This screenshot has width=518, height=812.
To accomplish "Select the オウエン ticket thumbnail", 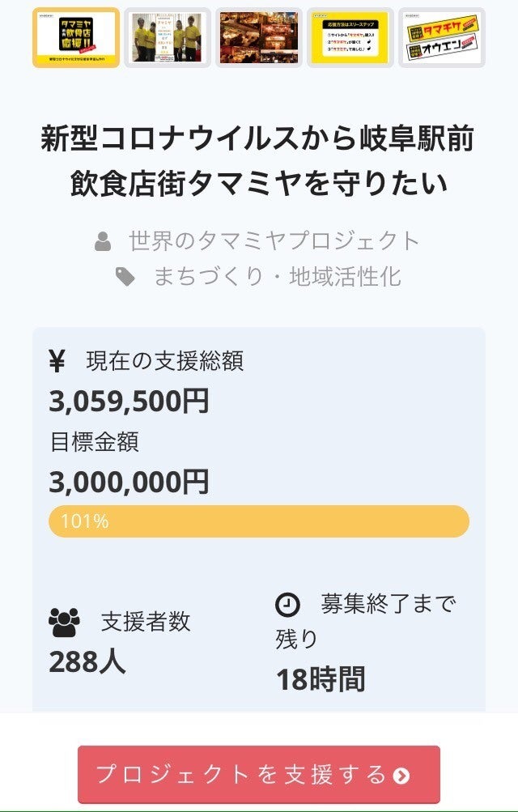I will coord(442,37).
